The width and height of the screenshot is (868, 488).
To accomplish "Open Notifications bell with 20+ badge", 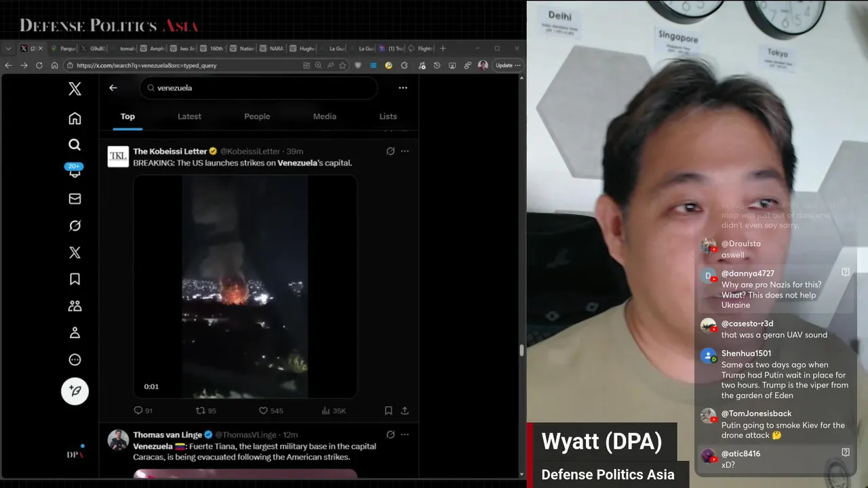I will tap(75, 171).
